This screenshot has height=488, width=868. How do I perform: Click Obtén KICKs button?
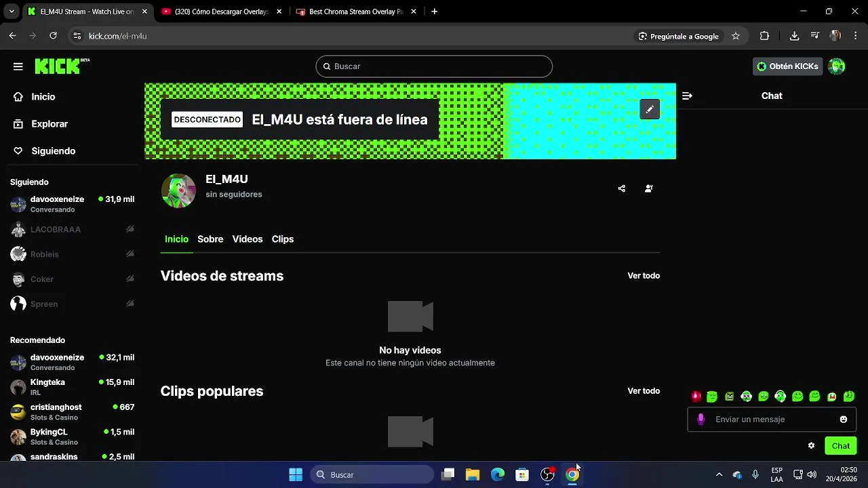[x=787, y=66]
